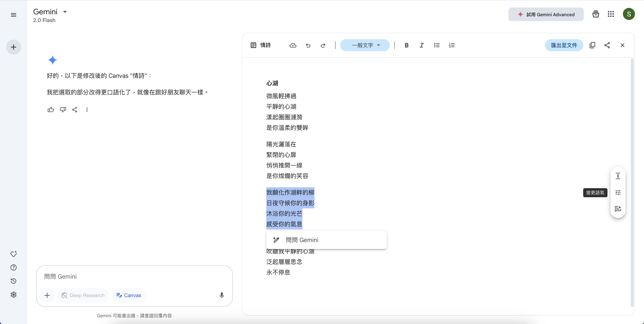
Task: Open the Gemini model selector dropdown
Action: pyautogui.click(x=65, y=12)
